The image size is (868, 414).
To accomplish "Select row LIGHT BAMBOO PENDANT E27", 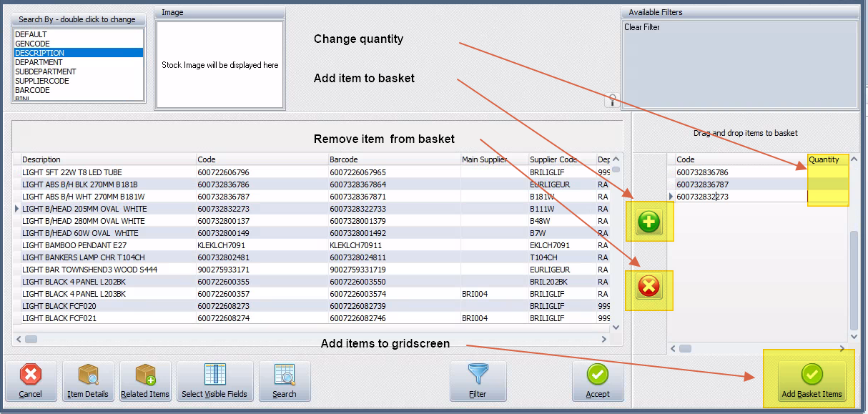I will [311, 245].
